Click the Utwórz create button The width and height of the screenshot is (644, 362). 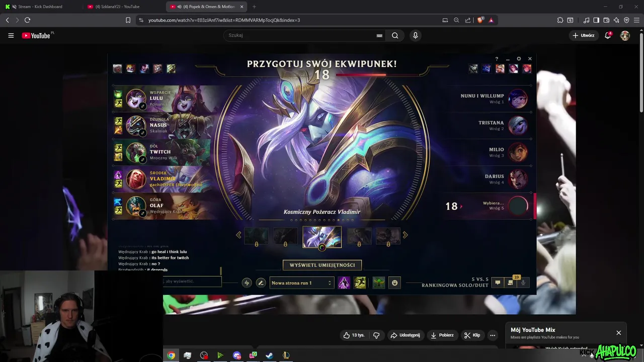point(583,35)
